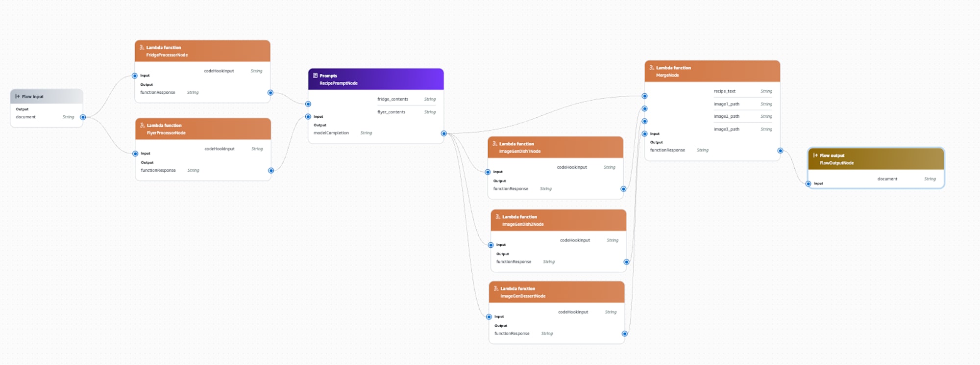Image resolution: width=980 pixels, height=365 pixels.
Task: Click the image1_path field in MergeNode
Action: click(726, 104)
